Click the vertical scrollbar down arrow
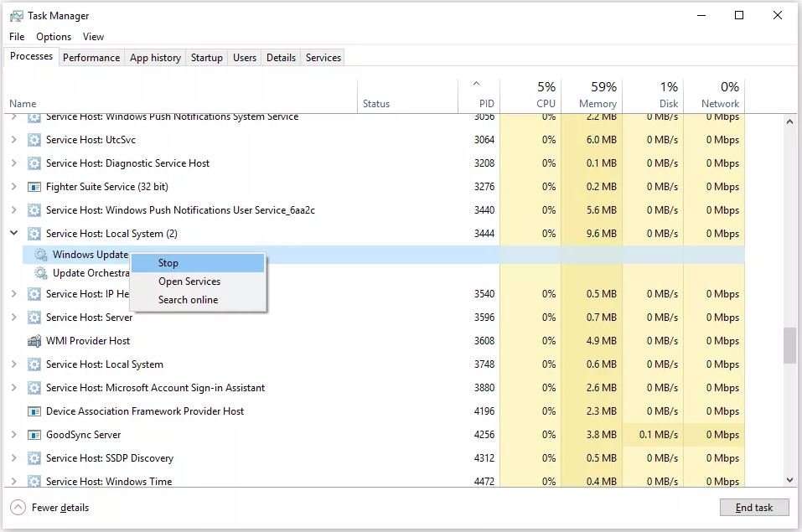 [789, 480]
